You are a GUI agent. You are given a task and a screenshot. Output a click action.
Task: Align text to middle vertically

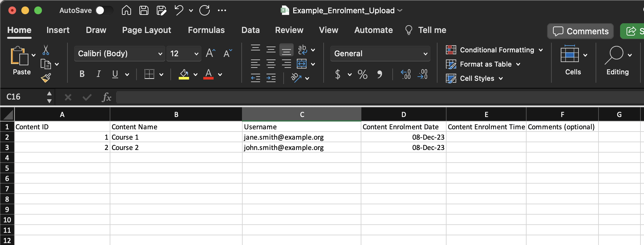(x=271, y=49)
